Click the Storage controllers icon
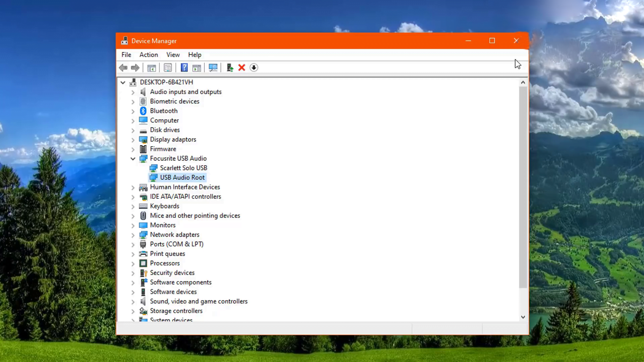Viewport: 644px width, 362px height. (x=143, y=311)
